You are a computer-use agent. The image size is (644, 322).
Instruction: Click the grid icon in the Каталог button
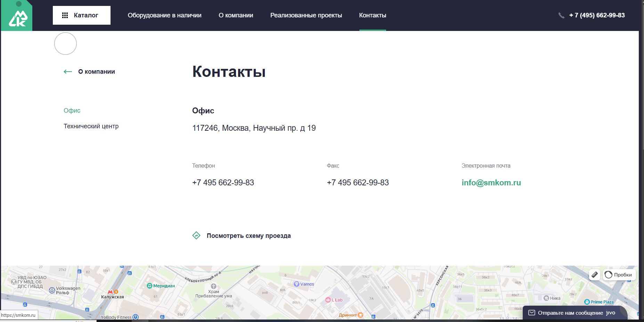point(65,15)
